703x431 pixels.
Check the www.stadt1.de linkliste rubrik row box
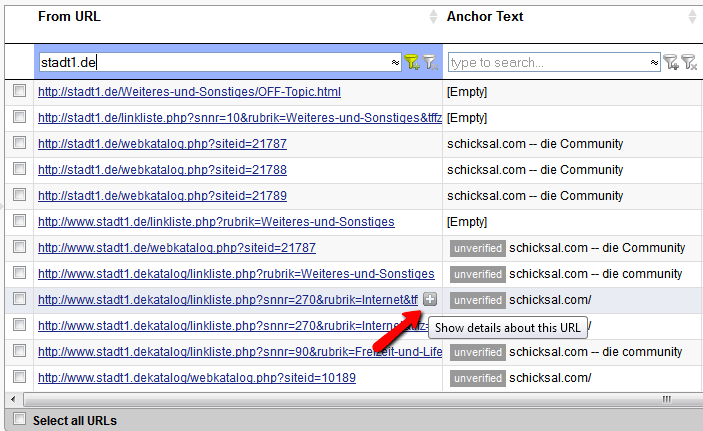(19, 221)
